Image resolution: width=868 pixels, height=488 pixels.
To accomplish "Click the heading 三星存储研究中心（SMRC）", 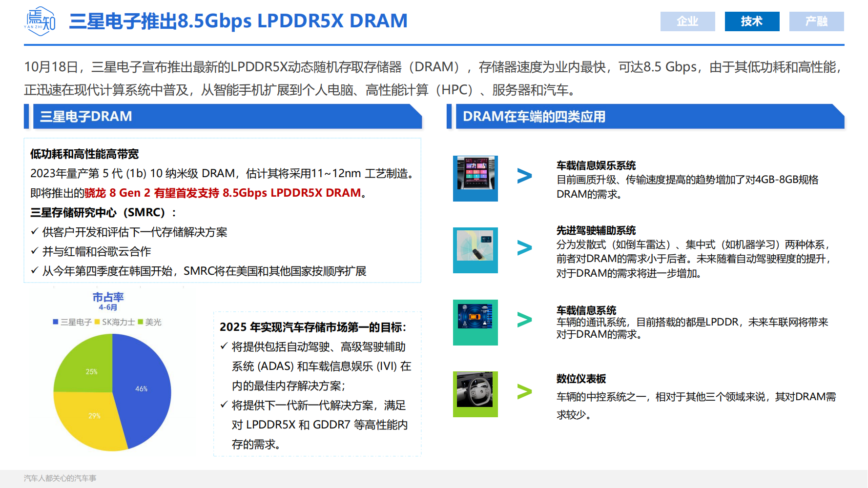I will coord(103,213).
